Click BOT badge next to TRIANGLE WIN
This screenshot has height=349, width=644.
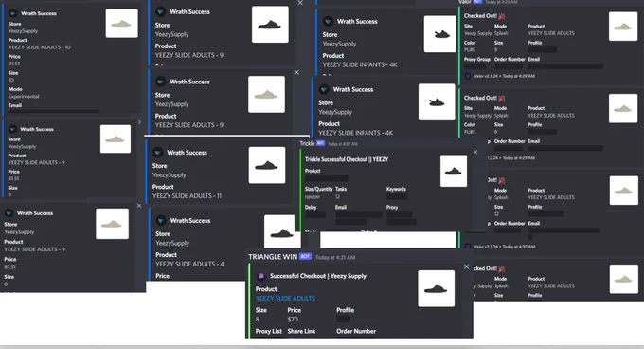click(x=305, y=256)
